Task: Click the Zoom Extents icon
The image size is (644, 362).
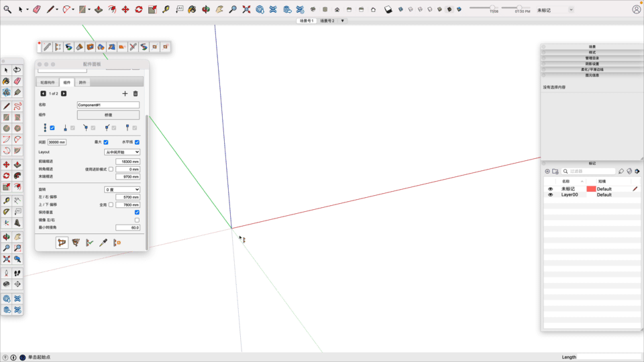Action: tap(246, 9)
